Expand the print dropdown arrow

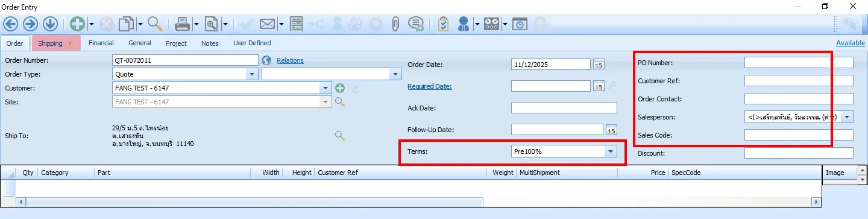click(x=197, y=25)
